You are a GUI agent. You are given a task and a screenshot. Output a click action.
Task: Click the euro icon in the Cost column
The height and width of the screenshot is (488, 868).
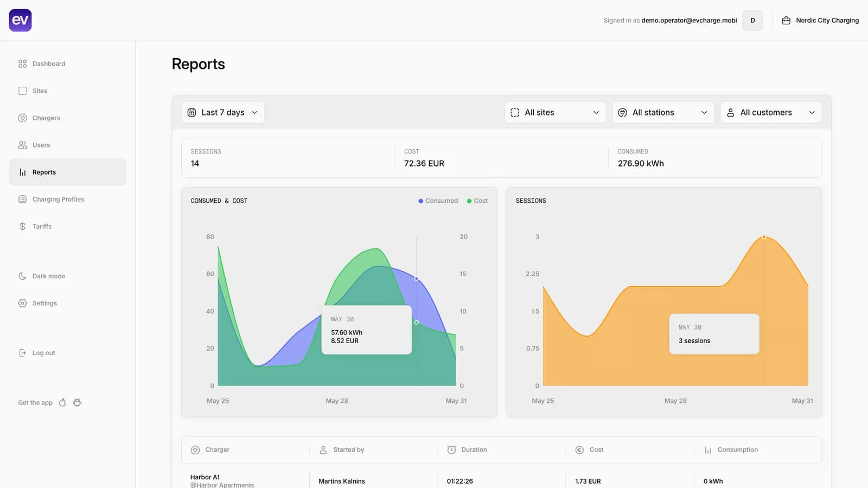coord(579,450)
